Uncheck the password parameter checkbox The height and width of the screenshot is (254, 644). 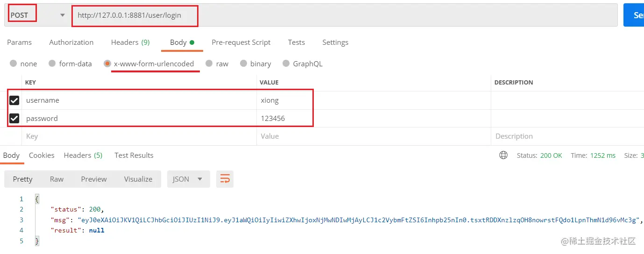coord(14,118)
